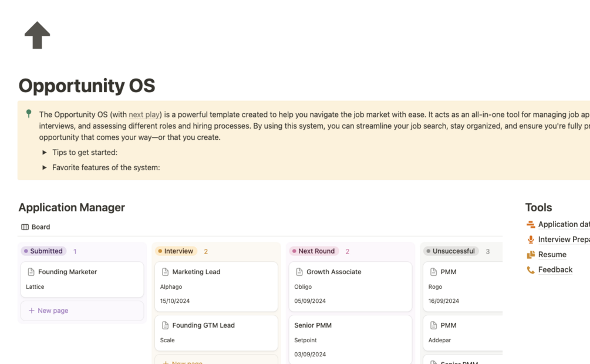Viewport: 590px width, 364px height.
Task: Switch to the Board view tab
Action: tap(36, 227)
